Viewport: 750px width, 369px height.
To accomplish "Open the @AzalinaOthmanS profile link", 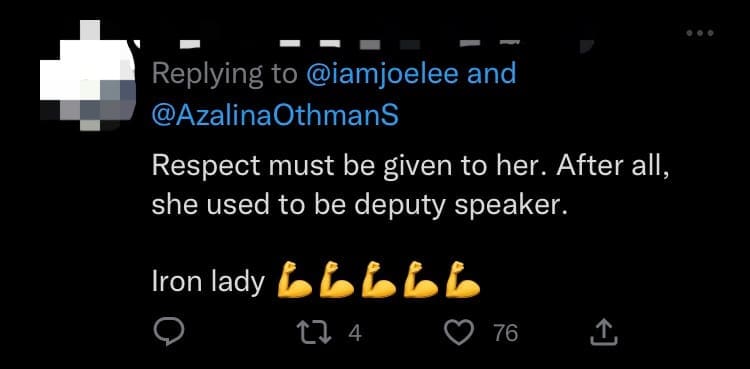I will tap(275, 115).
